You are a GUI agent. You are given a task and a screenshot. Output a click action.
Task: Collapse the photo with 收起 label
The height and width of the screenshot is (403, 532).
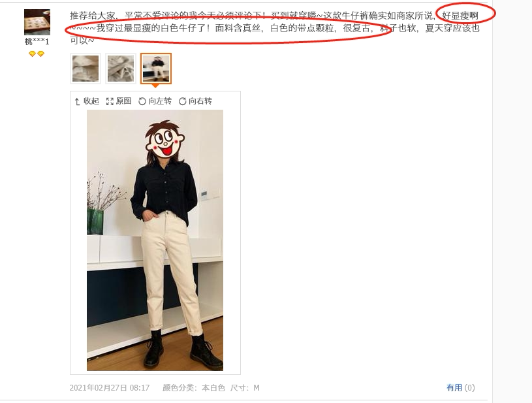pyautogui.click(x=91, y=101)
